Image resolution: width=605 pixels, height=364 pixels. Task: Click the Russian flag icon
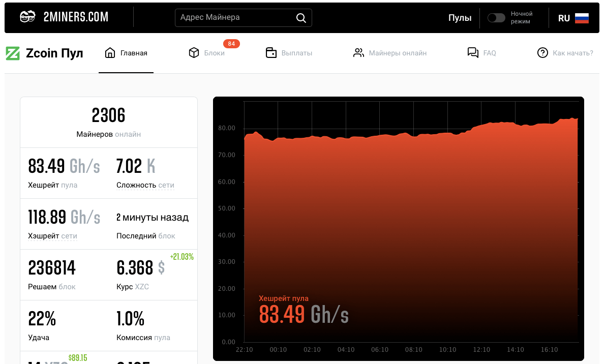[582, 18]
